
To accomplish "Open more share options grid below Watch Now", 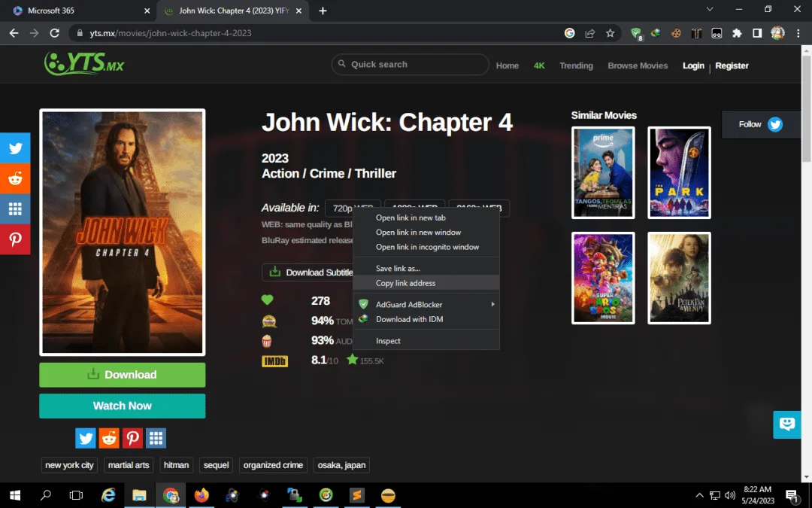I will tap(156, 438).
